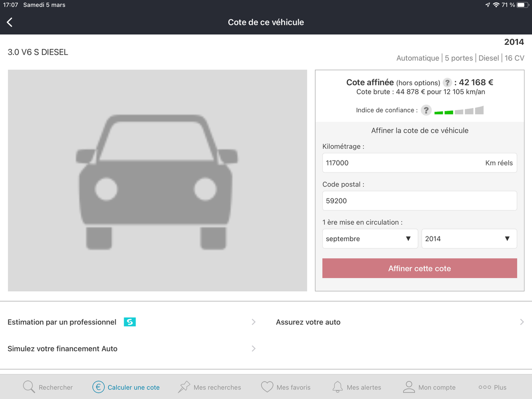Go back with the arrow icon
Image resolution: width=532 pixels, height=399 pixels.
click(9, 22)
